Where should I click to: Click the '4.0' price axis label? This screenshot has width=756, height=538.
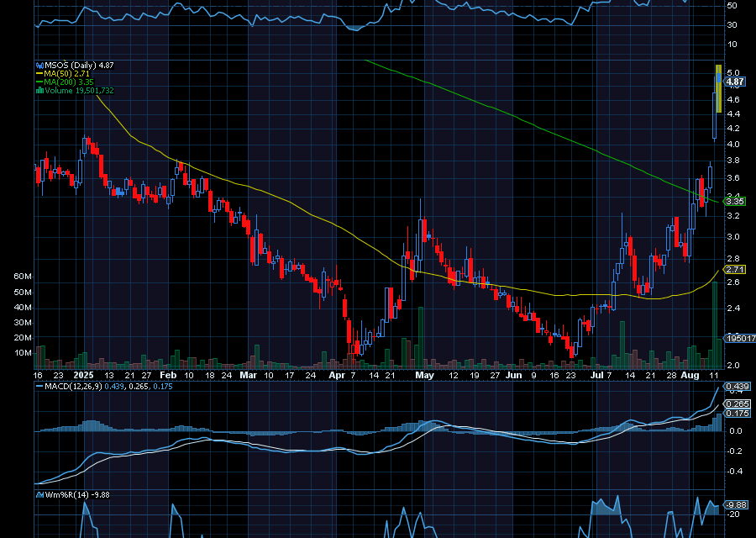[732, 145]
